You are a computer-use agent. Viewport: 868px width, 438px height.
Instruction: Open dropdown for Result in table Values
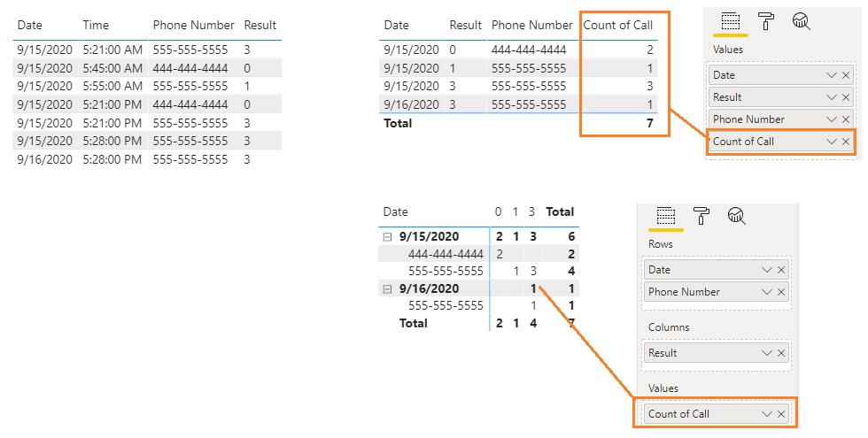pos(831,97)
